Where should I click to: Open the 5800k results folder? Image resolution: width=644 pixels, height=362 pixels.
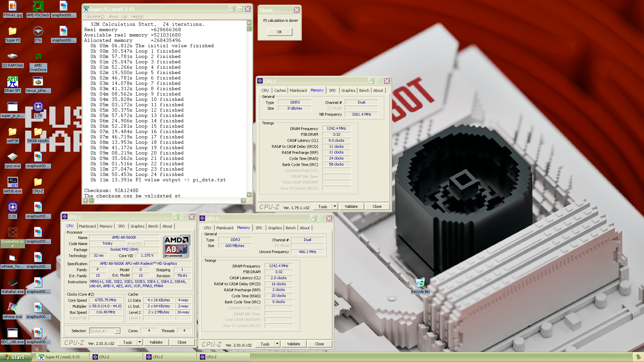point(38,135)
